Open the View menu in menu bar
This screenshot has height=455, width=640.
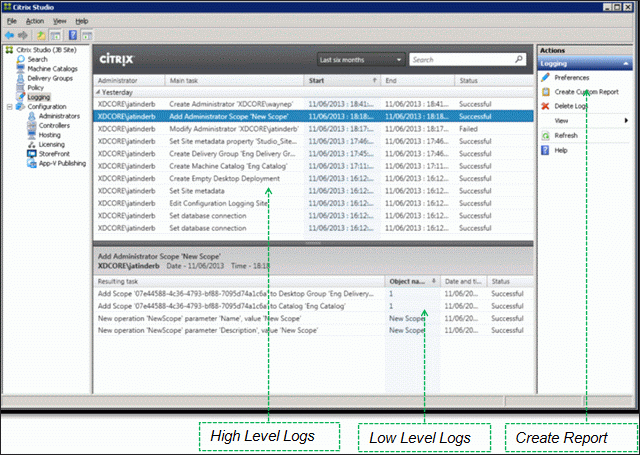pyautogui.click(x=59, y=21)
